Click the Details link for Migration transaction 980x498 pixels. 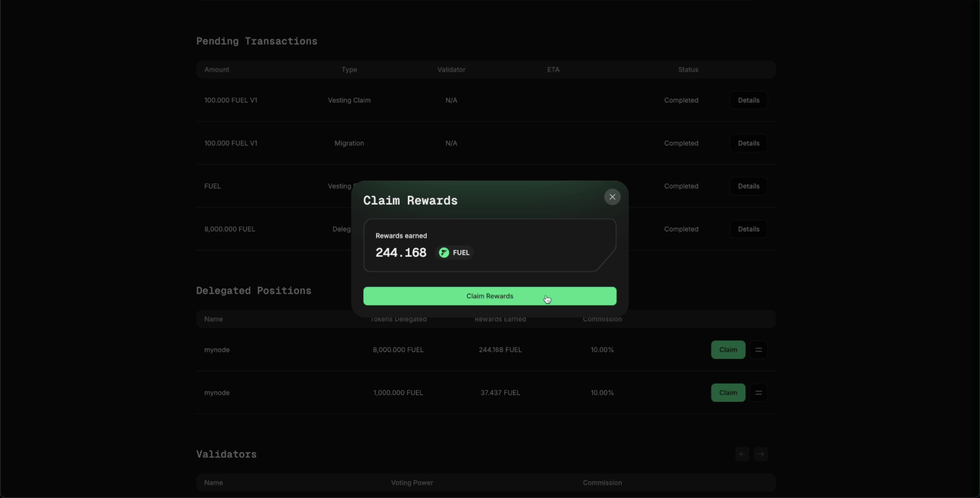point(749,143)
